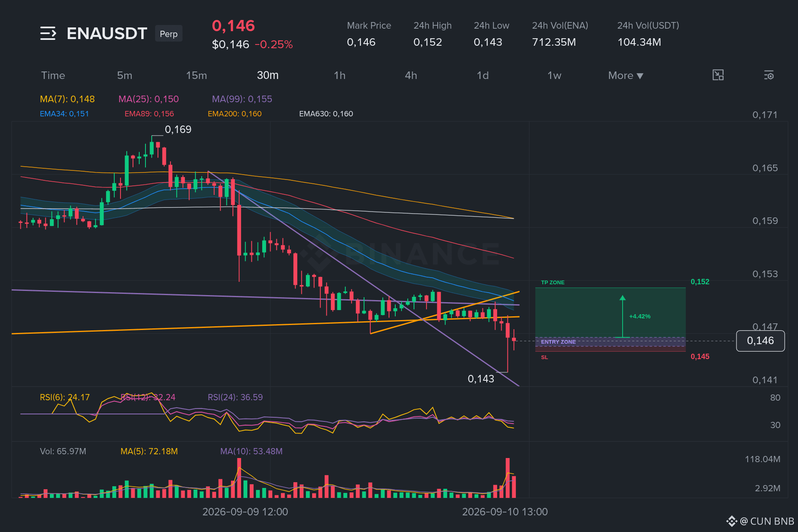
Task: Click the Perp contract badge
Action: [169, 34]
